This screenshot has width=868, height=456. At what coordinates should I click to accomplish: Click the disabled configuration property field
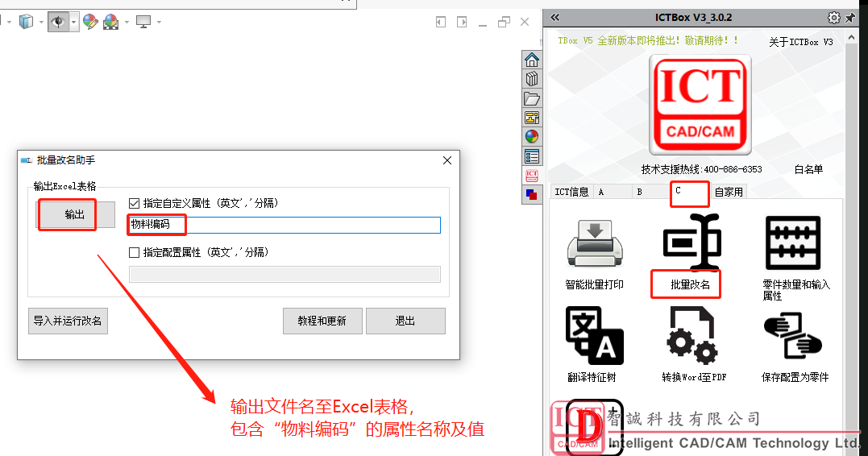click(x=284, y=275)
